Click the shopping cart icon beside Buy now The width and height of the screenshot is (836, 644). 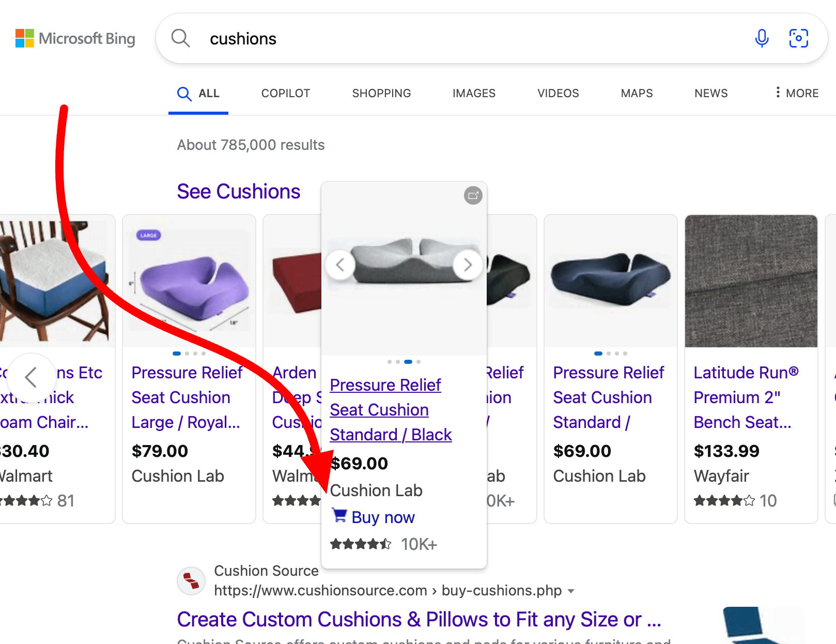click(x=339, y=517)
